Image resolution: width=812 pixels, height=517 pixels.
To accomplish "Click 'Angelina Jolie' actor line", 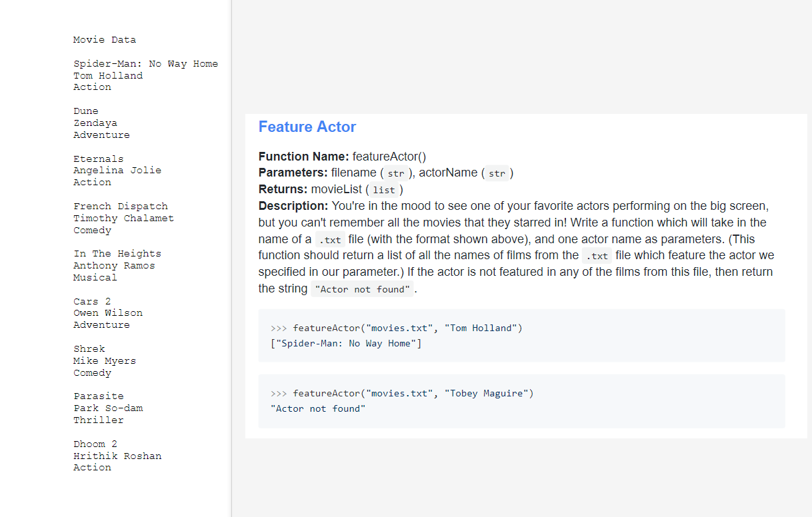I will point(117,171).
